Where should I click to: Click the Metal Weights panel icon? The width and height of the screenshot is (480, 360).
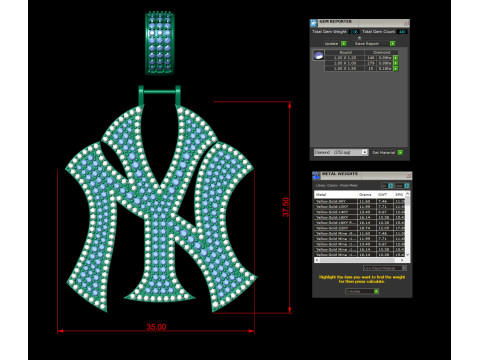[x=316, y=175]
